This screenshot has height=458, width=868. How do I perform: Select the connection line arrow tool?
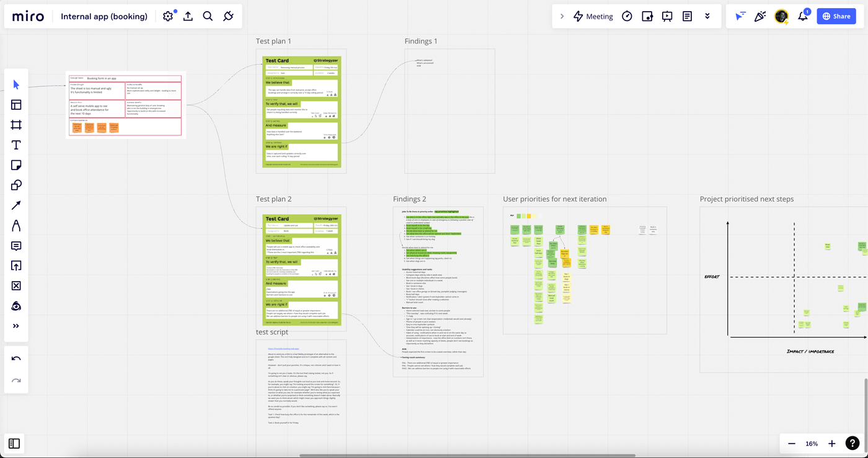[16, 205]
